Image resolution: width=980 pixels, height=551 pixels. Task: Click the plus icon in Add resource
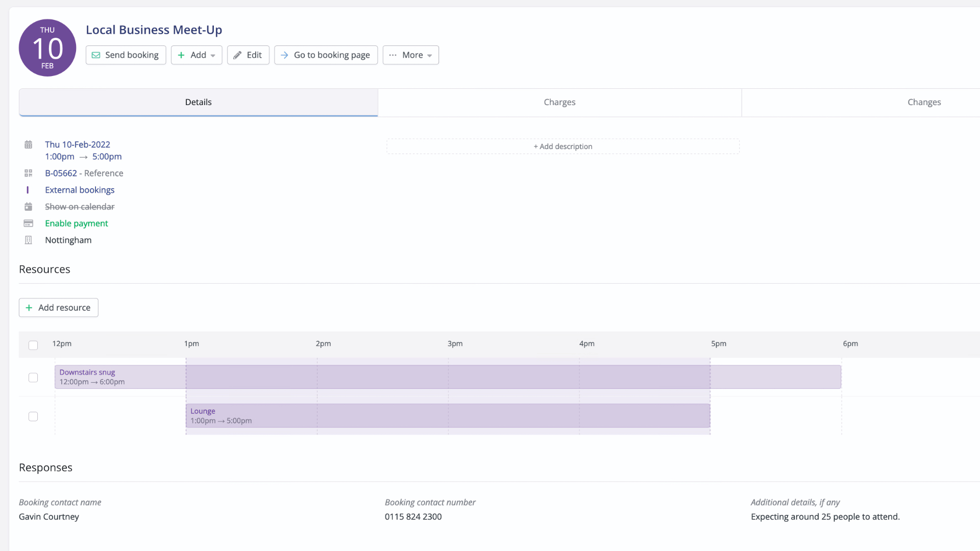pyautogui.click(x=29, y=308)
